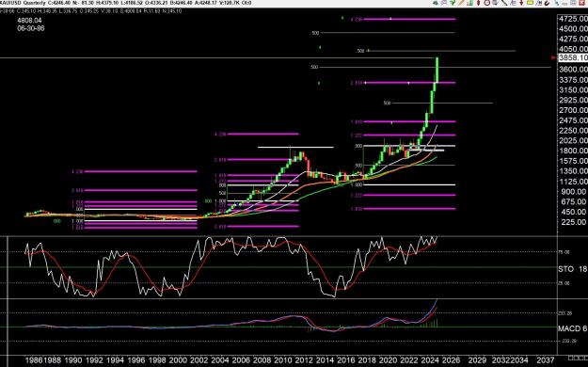Click the purple envelope-like toolbar icon
This screenshot has width=588, height=367.
point(444,3)
